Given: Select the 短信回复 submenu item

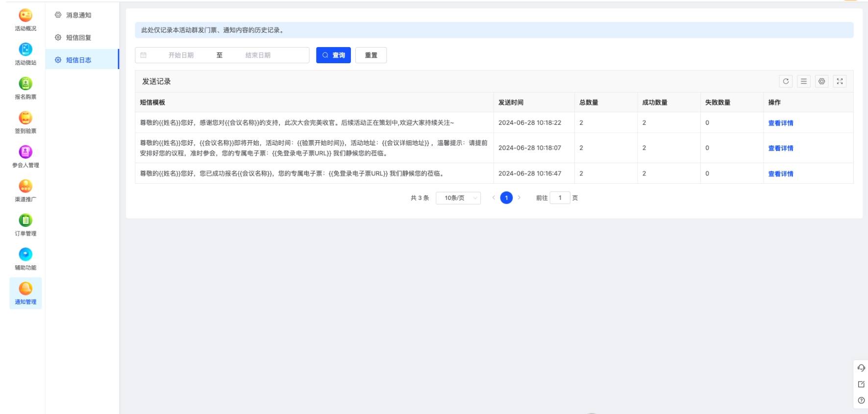Looking at the screenshot, I should coord(82,38).
